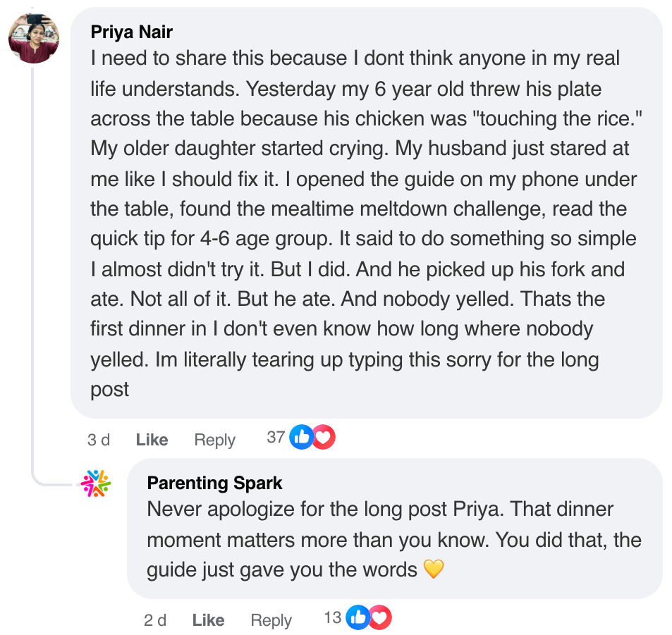Click the Parenting Spark reply text bubble
The width and height of the screenshot is (672, 635).
(x=395, y=529)
